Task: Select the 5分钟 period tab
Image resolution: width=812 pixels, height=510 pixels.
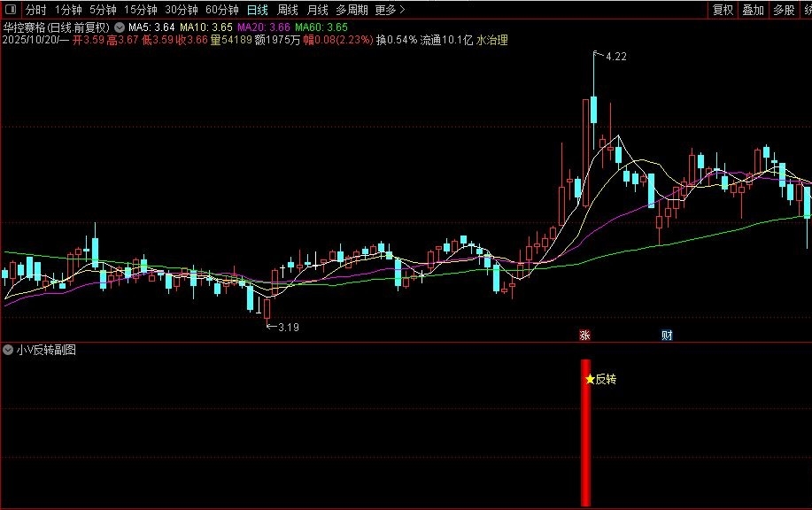Action: pos(103,10)
